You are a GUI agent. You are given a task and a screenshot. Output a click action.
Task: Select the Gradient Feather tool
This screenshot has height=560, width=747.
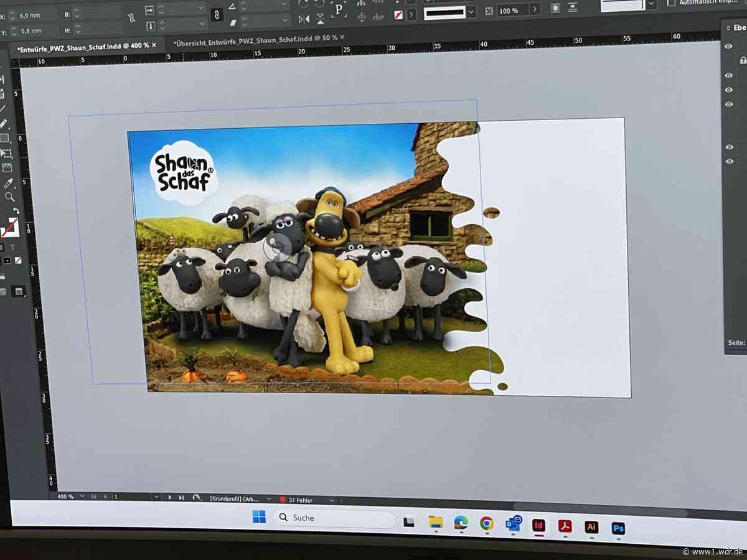(x=7, y=167)
